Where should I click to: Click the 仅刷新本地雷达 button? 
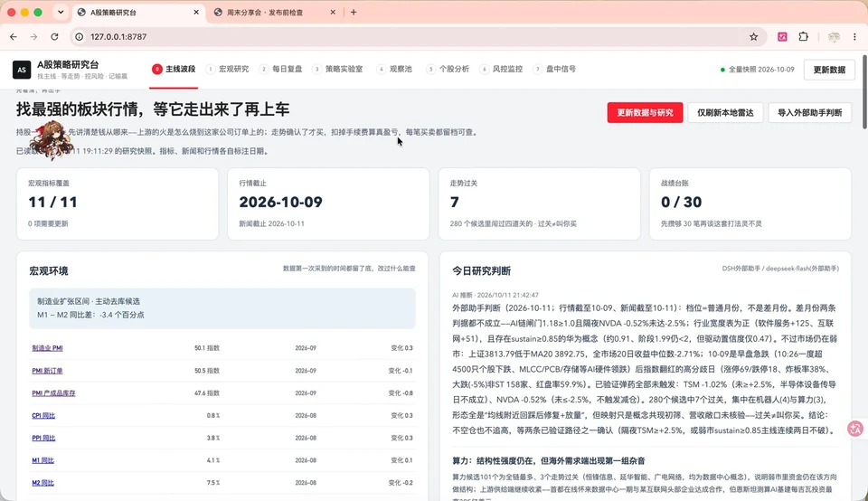[725, 113]
